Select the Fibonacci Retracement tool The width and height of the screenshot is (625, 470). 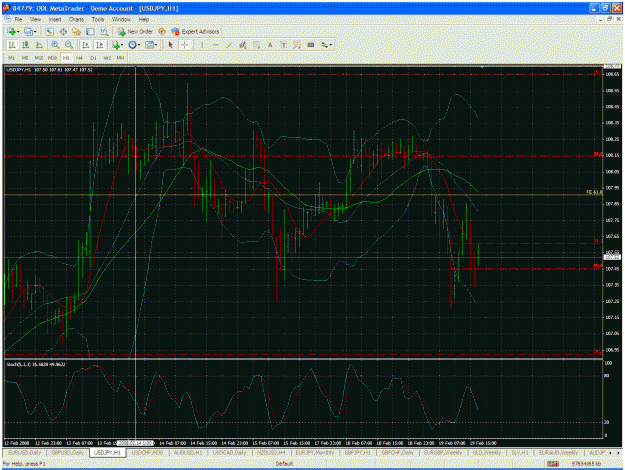(x=256, y=45)
